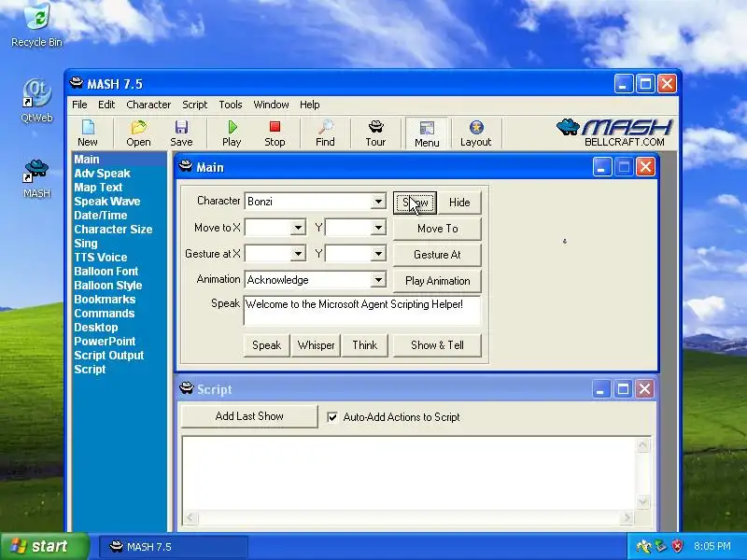Image resolution: width=747 pixels, height=560 pixels.
Task: Select Commands in the sidebar
Action: (105, 314)
